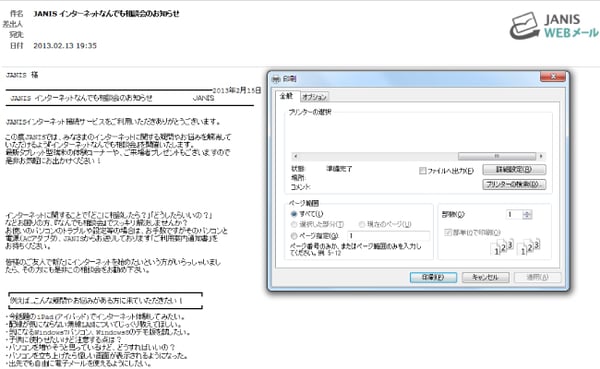Viewport: 600px width, 369px height.
Task: Click the printer icon in dialog title bar
Action: pos(276,79)
